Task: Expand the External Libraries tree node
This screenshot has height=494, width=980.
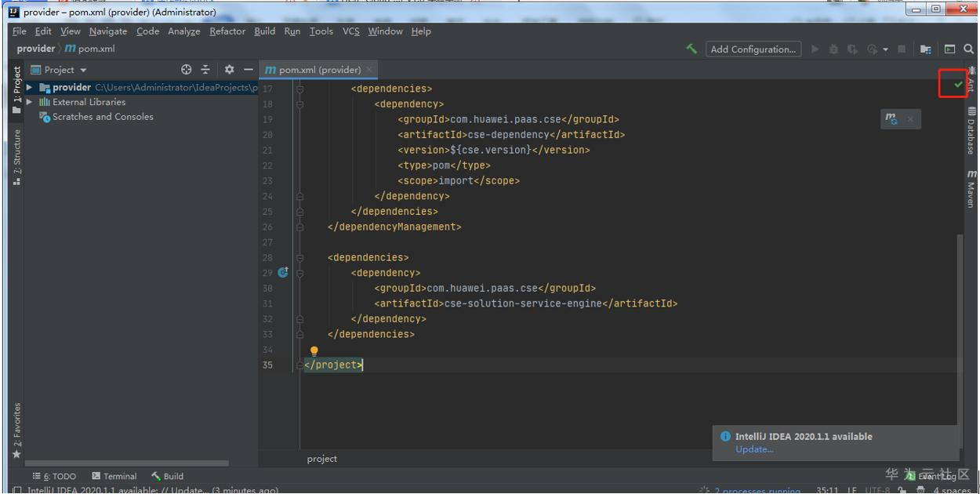Action: [30, 102]
